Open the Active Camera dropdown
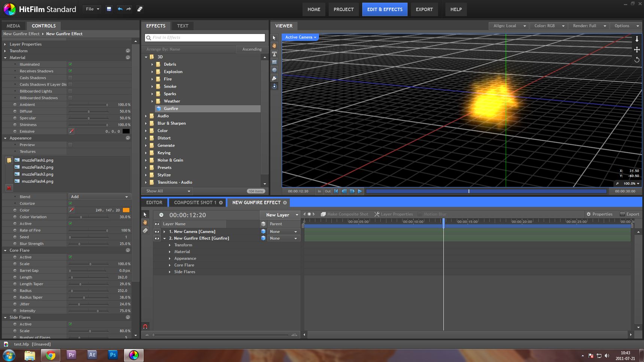The height and width of the screenshot is (362, 644). (301, 37)
